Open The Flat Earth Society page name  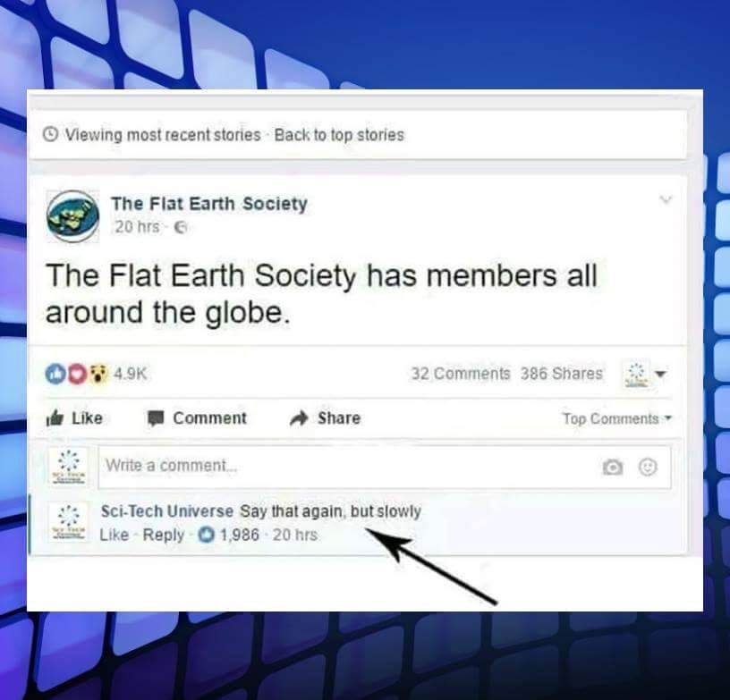[209, 204]
